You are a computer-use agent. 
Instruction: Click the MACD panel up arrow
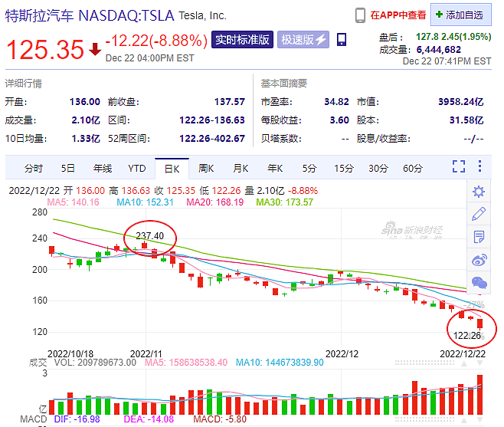[x=464, y=420]
